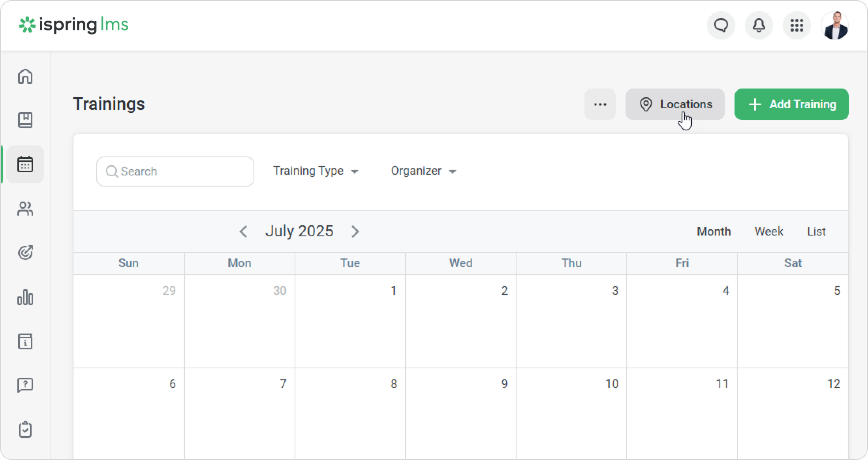Open the apps grid launcher icon
This screenshot has height=460, width=868.
pyautogui.click(x=797, y=26)
